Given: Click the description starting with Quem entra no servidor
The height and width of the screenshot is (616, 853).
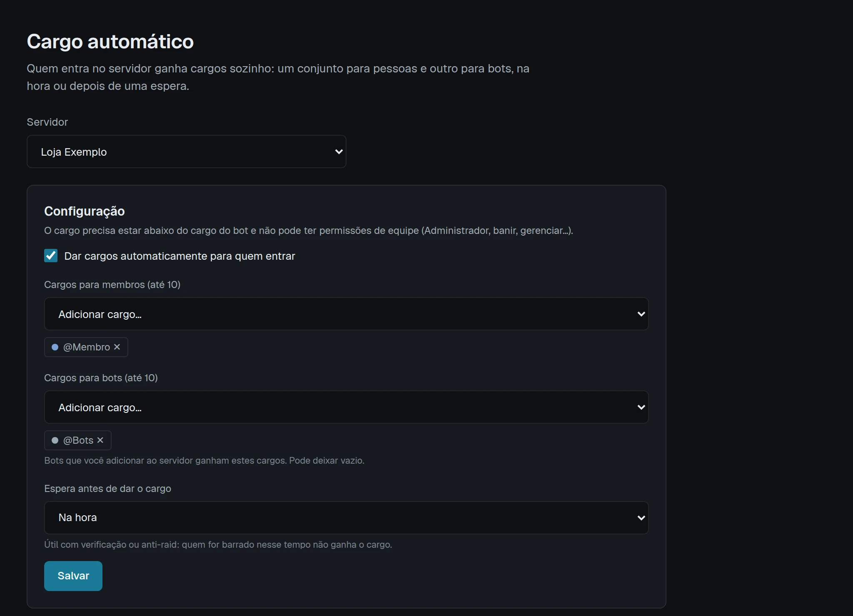Looking at the screenshot, I should (x=278, y=77).
